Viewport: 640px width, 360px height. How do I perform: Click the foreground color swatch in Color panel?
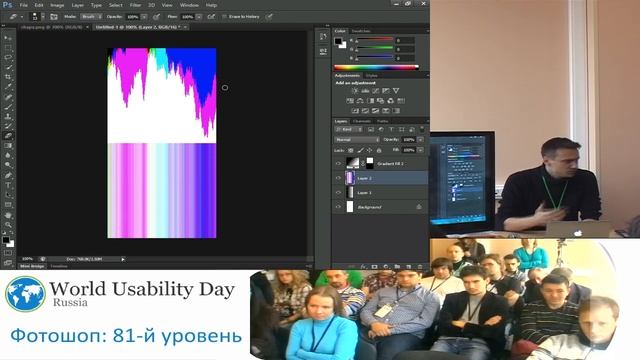point(338,41)
